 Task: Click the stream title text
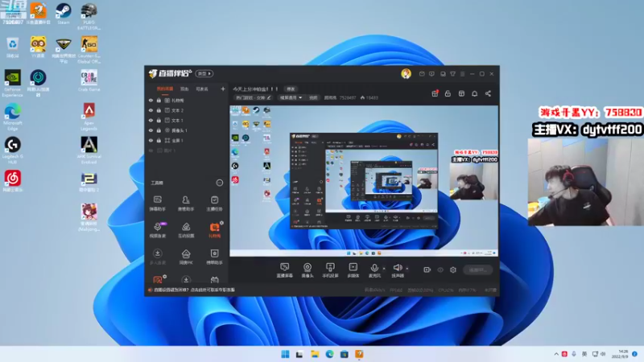(255, 89)
